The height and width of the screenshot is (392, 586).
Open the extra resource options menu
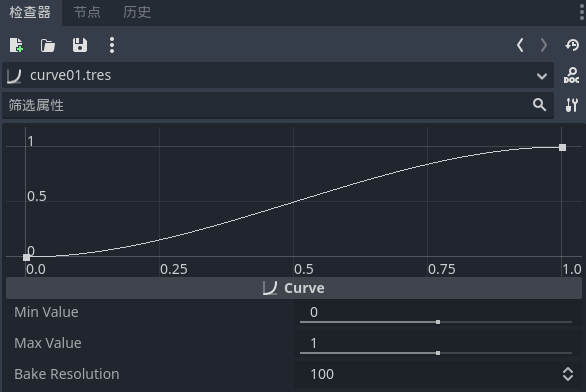[112, 45]
